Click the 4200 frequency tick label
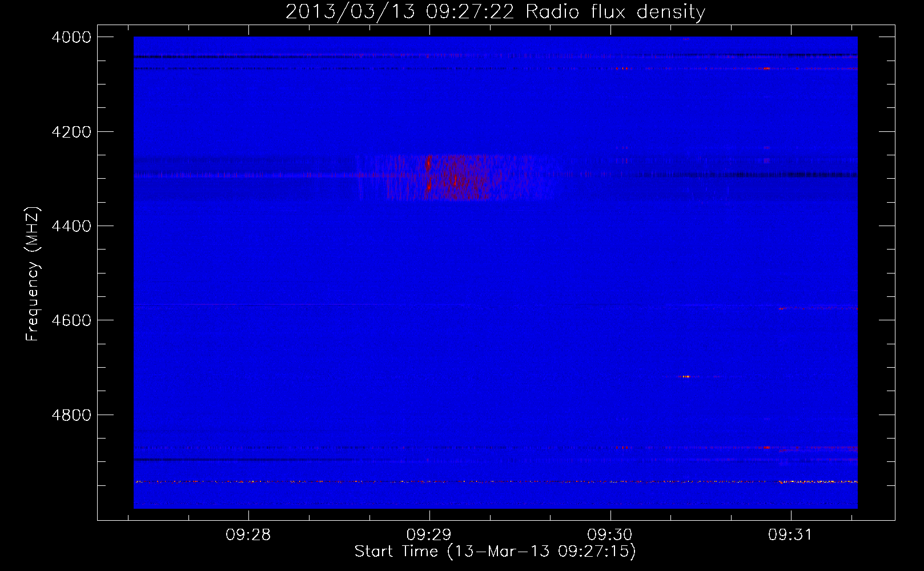 71,132
